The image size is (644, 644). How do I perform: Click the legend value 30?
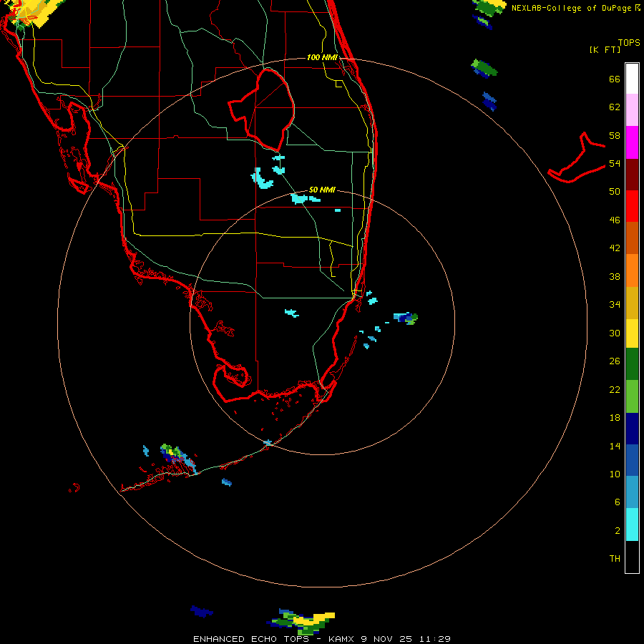615,333
